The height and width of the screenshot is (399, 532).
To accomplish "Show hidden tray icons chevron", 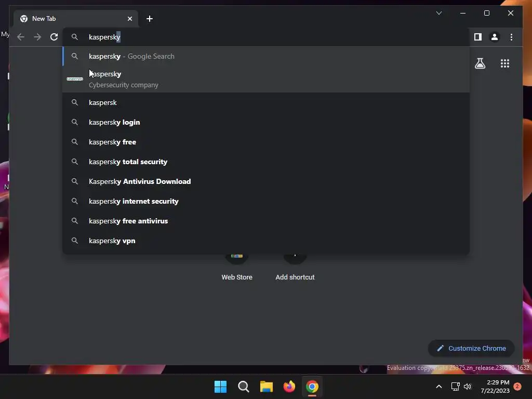I will [438, 387].
